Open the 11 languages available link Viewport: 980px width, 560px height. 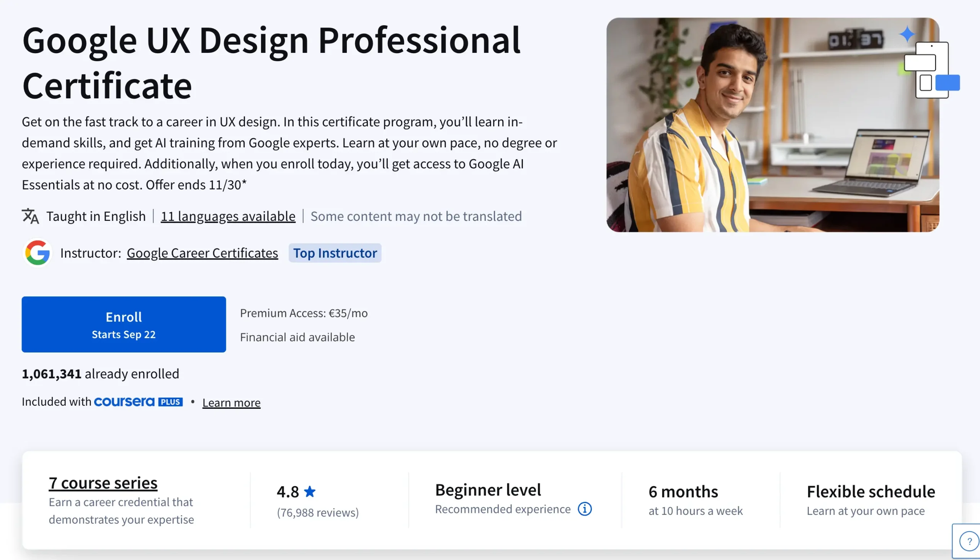(228, 216)
